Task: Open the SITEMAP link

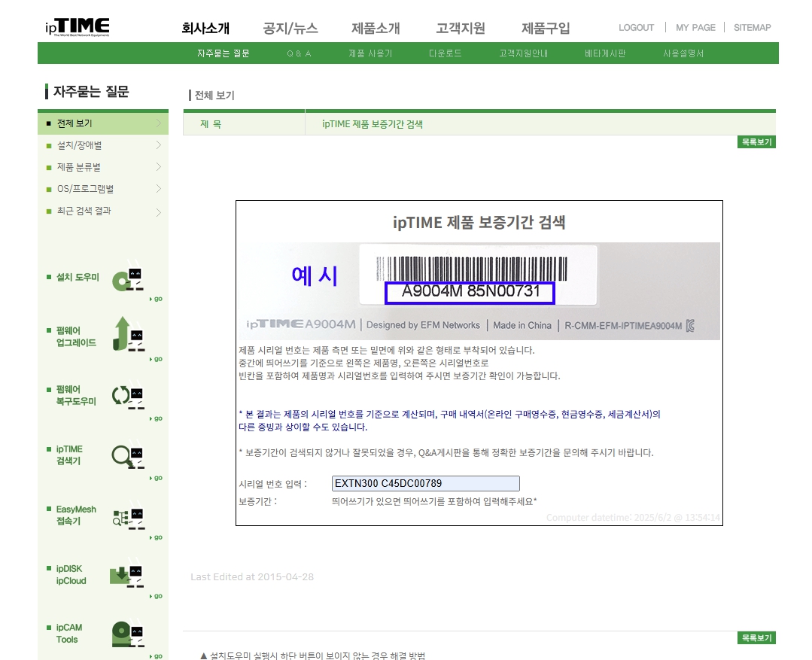Action: coord(752,27)
